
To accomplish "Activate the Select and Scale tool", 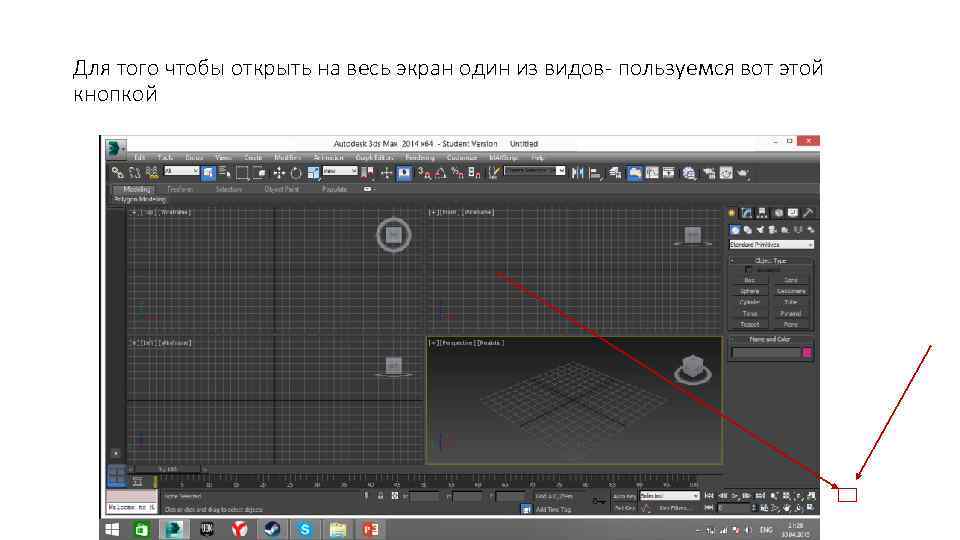I will click(x=313, y=173).
